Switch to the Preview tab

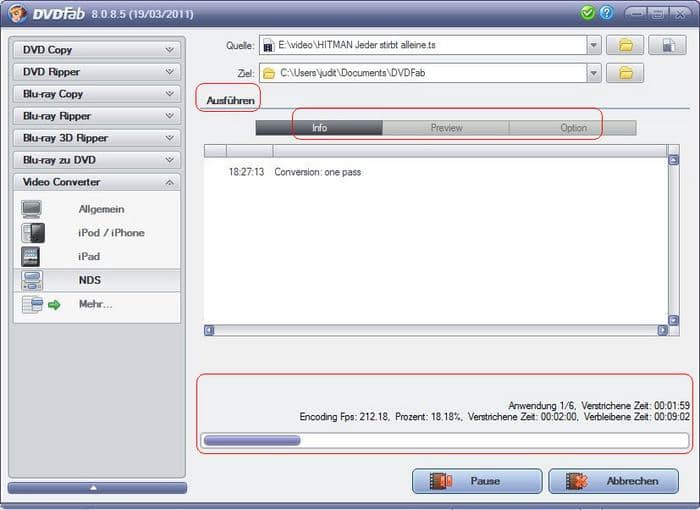(x=446, y=128)
